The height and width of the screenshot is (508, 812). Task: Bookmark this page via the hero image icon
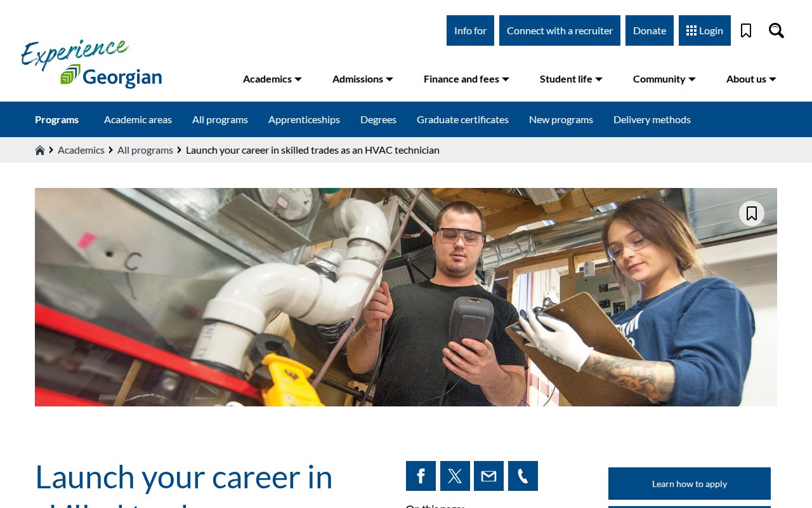coord(751,213)
